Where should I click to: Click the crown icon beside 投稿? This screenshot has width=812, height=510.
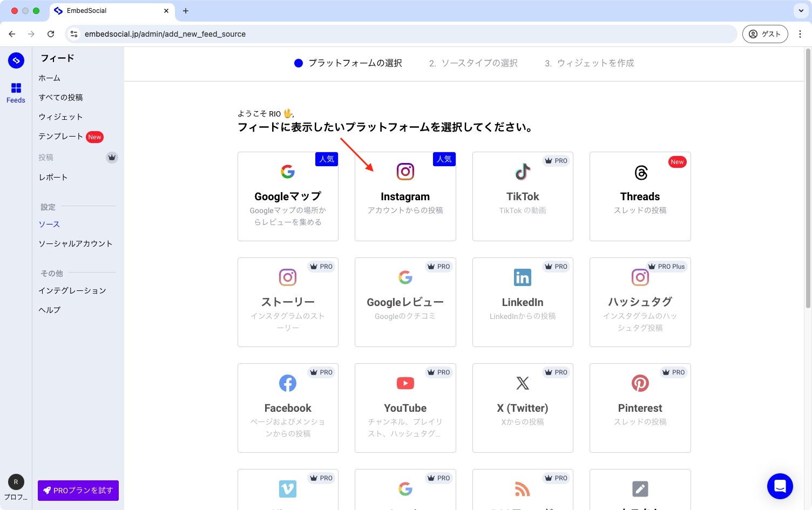[112, 158]
